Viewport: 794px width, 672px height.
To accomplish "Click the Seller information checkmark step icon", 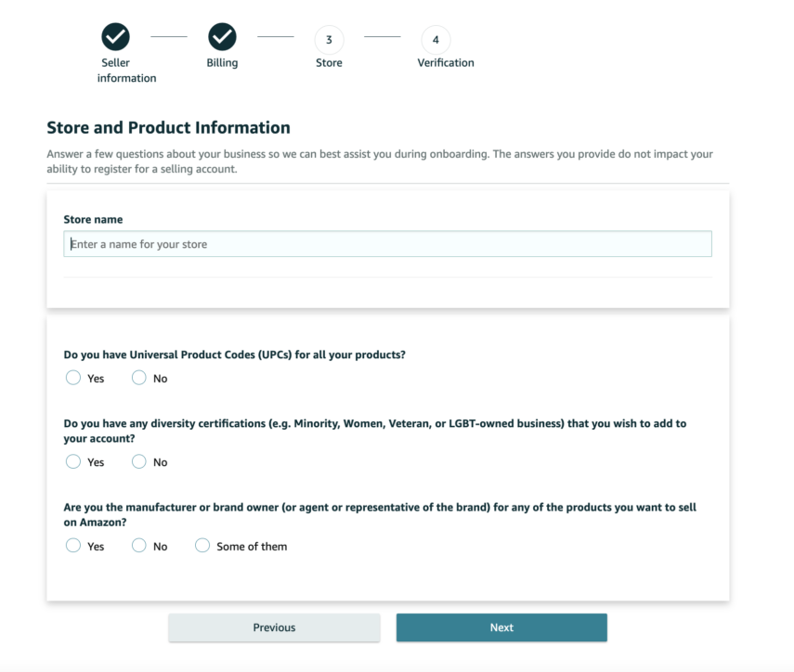I will [115, 37].
